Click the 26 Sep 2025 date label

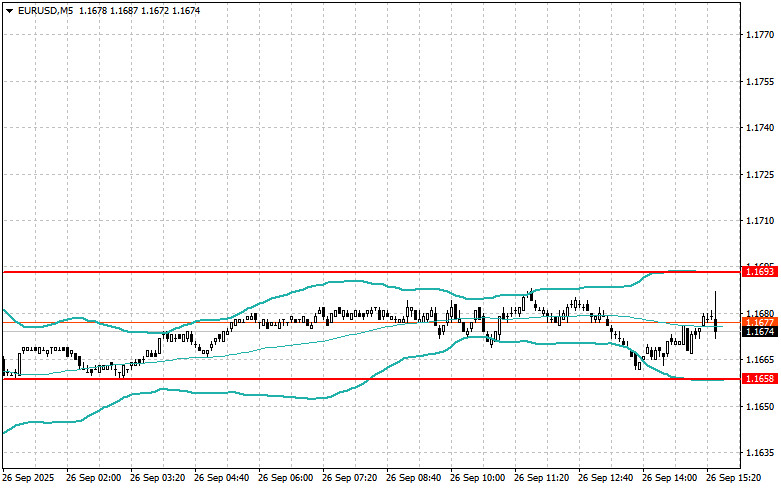tap(28, 478)
